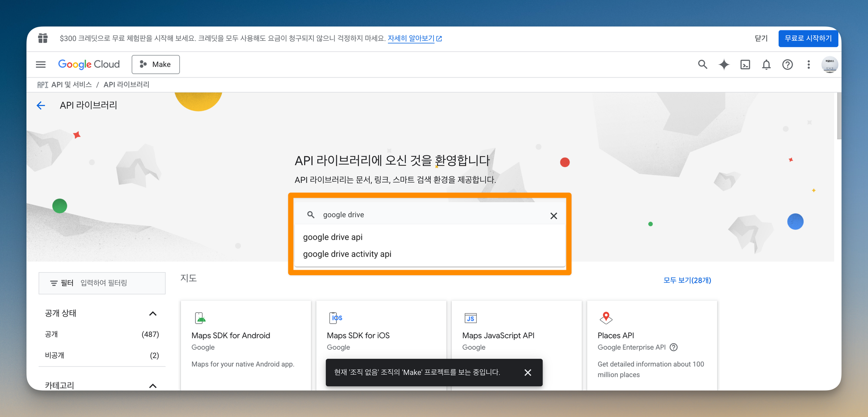The width and height of the screenshot is (868, 417).
Task: Click the Maps SDK for Android icon
Action: (x=200, y=318)
